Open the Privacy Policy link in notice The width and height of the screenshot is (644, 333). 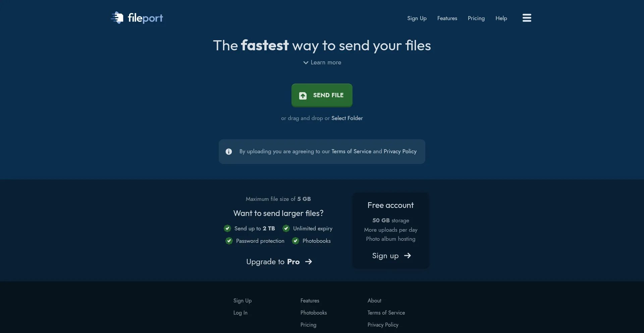(x=400, y=151)
